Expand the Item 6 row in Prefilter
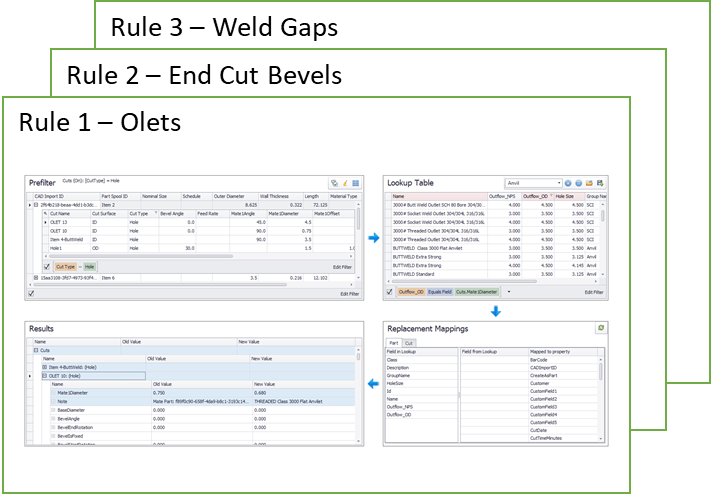 tap(36, 278)
